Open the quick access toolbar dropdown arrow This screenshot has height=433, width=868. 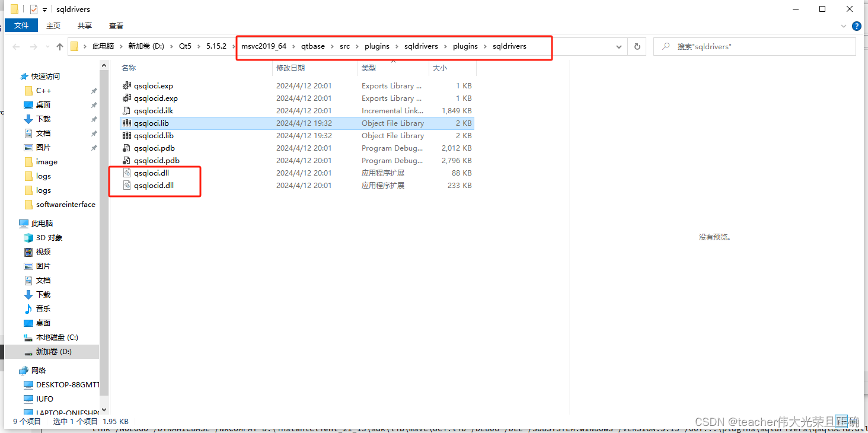click(x=44, y=10)
